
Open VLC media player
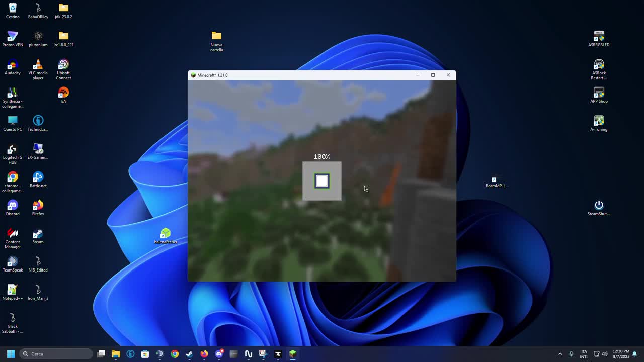tap(38, 65)
